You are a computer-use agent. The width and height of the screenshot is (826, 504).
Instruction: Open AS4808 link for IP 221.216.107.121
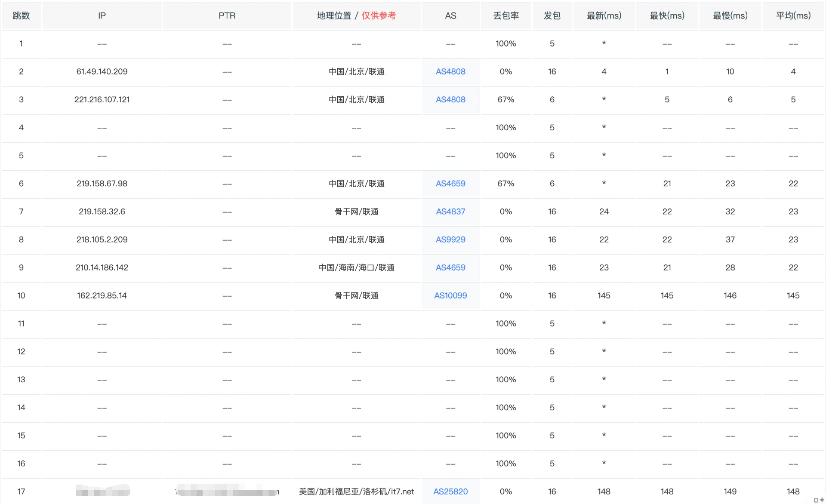coord(450,99)
